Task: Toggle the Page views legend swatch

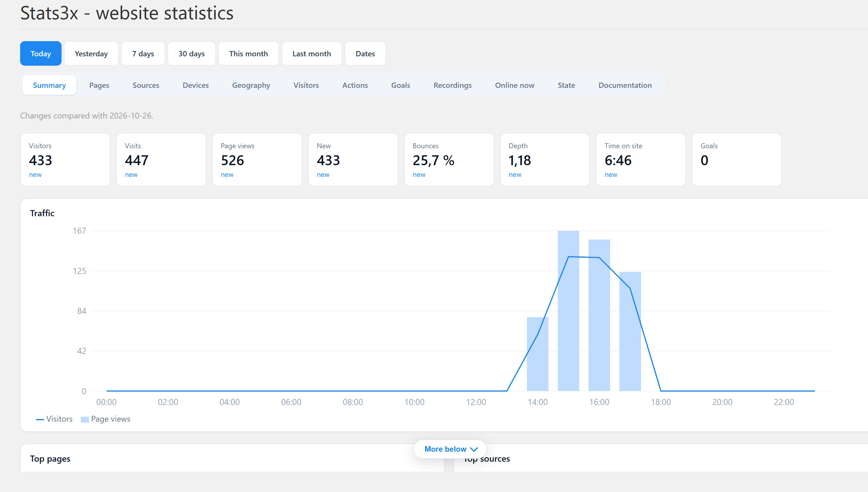Action: [85, 419]
